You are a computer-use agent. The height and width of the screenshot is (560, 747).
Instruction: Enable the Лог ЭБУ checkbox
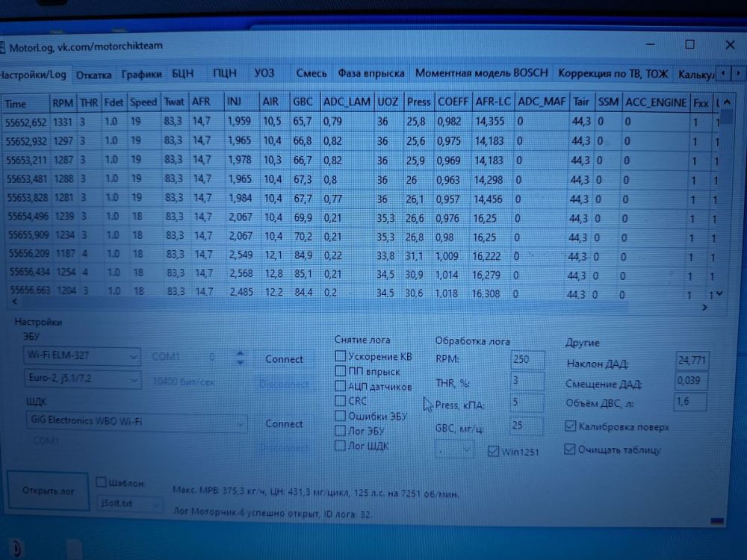click(x=340, y=431)
